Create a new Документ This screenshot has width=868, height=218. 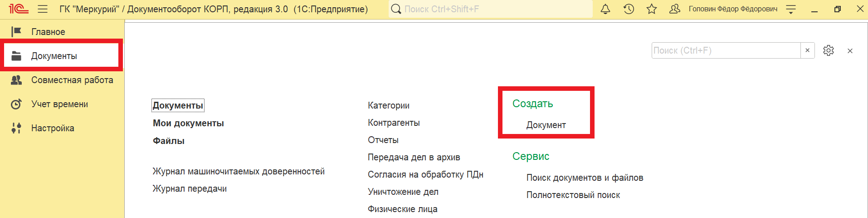tap(546, 125)
